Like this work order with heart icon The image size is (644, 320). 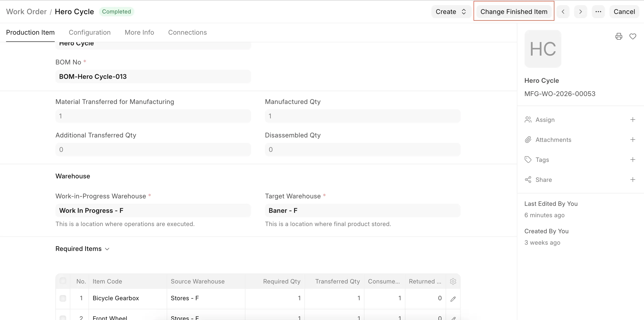[633, 37]
